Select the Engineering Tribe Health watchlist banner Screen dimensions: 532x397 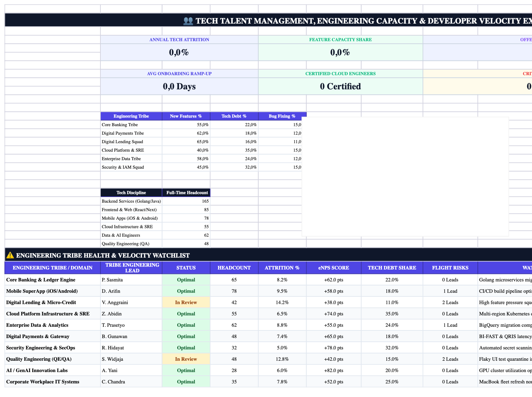(268, 255)
